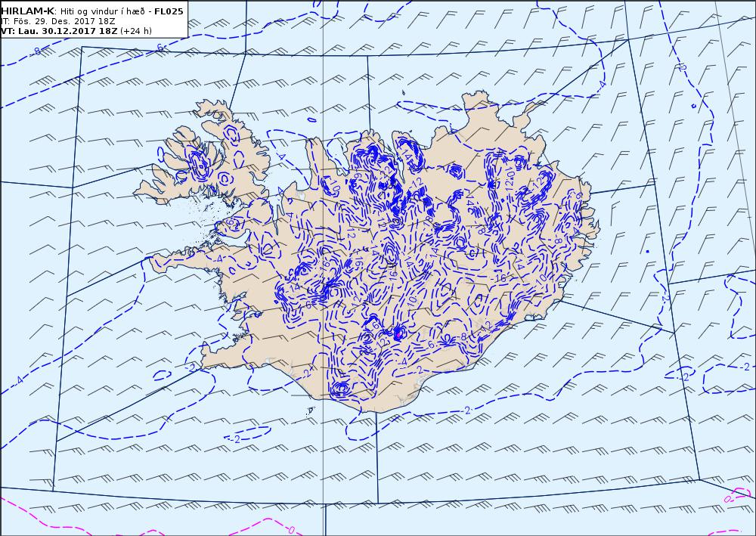Select the "VT: Lau. 30.12.2017 18Z" valid time
Viewport: 756px width, 536px height.
click(59, 31)
